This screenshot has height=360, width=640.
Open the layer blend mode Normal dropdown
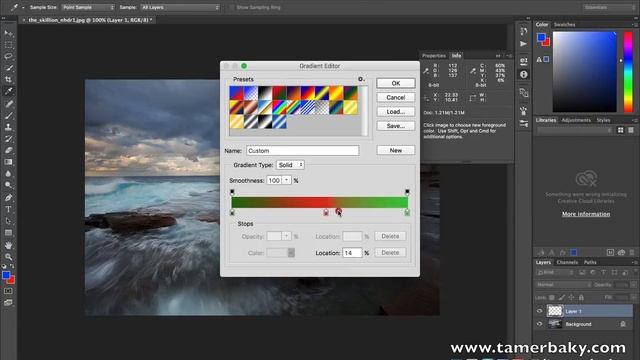(563, 284)
